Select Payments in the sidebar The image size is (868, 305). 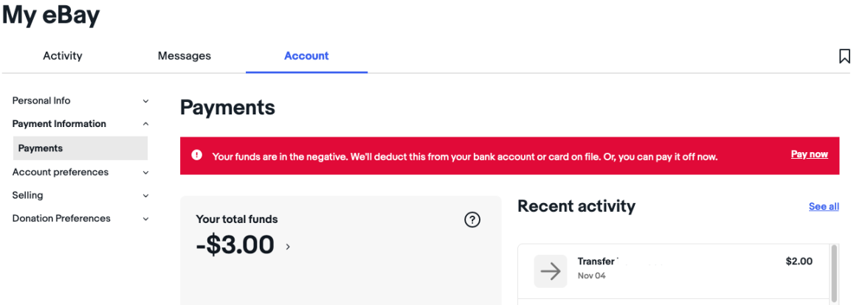click(41, 148)
